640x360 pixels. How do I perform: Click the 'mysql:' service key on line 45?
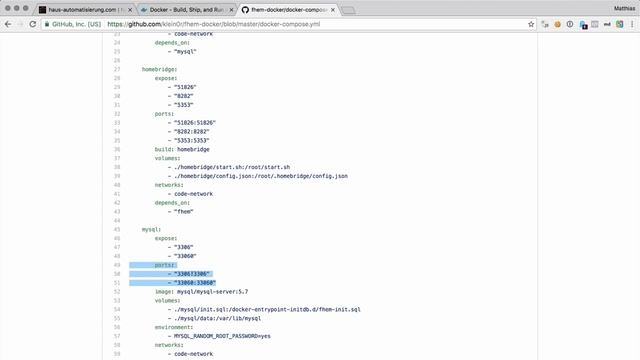pyautogui.click(x=151, y=229)
